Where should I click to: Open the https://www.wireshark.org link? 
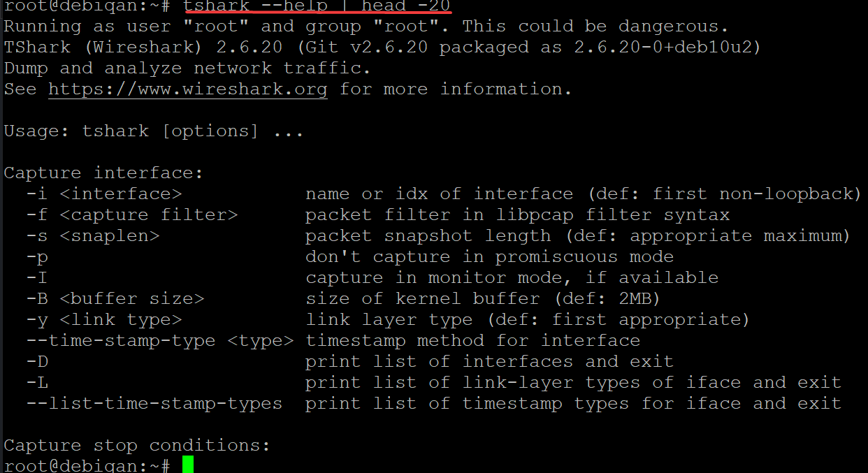pyautogui.click(x=188, y=89)
